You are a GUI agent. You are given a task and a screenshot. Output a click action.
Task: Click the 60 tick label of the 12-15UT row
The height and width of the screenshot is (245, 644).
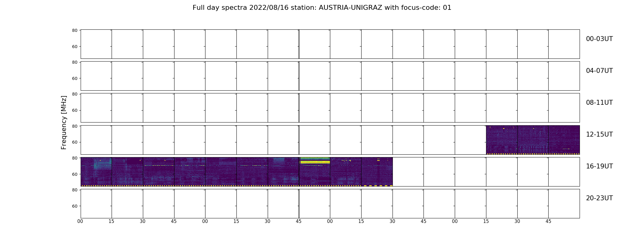pyautogui.click(x=75, y=142)
